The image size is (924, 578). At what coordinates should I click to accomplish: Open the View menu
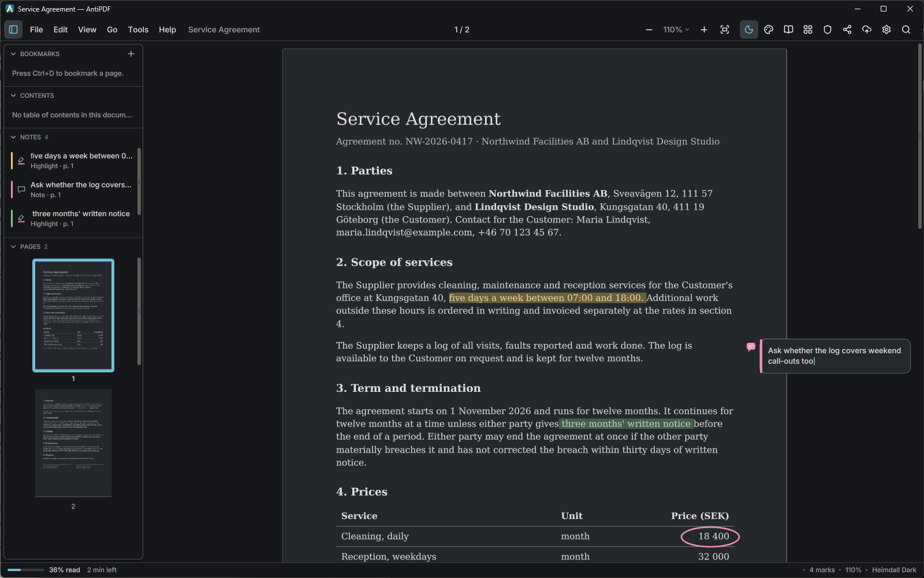click(87, 29)
